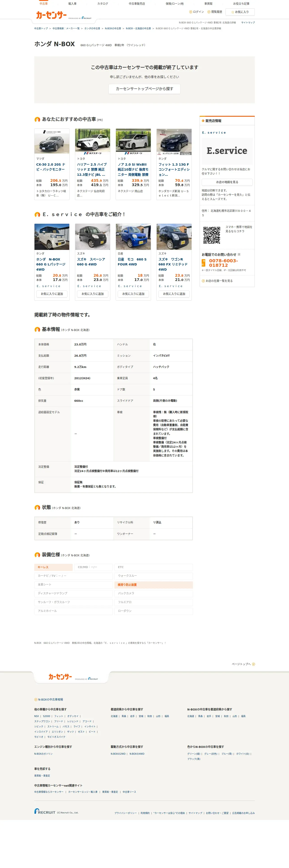Screen dimensions: 289x868
Task: Add スズキ ワゴンR to favorites
Action: coord(174,294)
